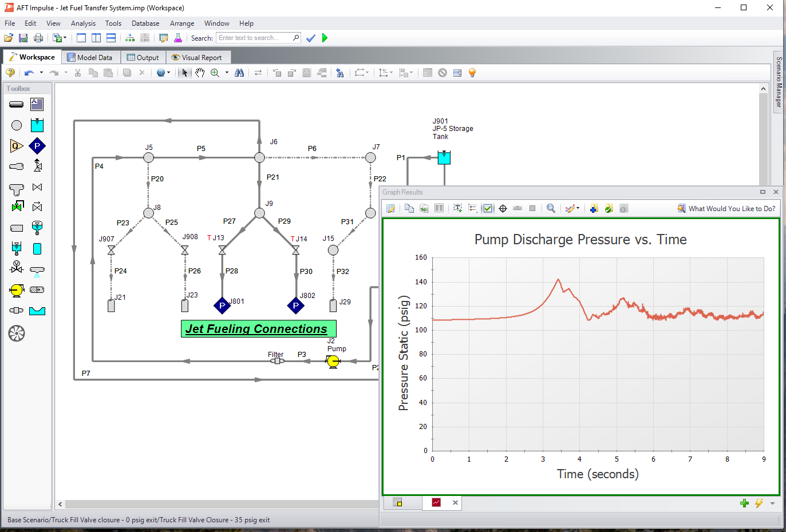Select the Turbine junction tool in Toolbox
Image resolution: width=786 pixels, height=532 pixels.
click(17, 333)
